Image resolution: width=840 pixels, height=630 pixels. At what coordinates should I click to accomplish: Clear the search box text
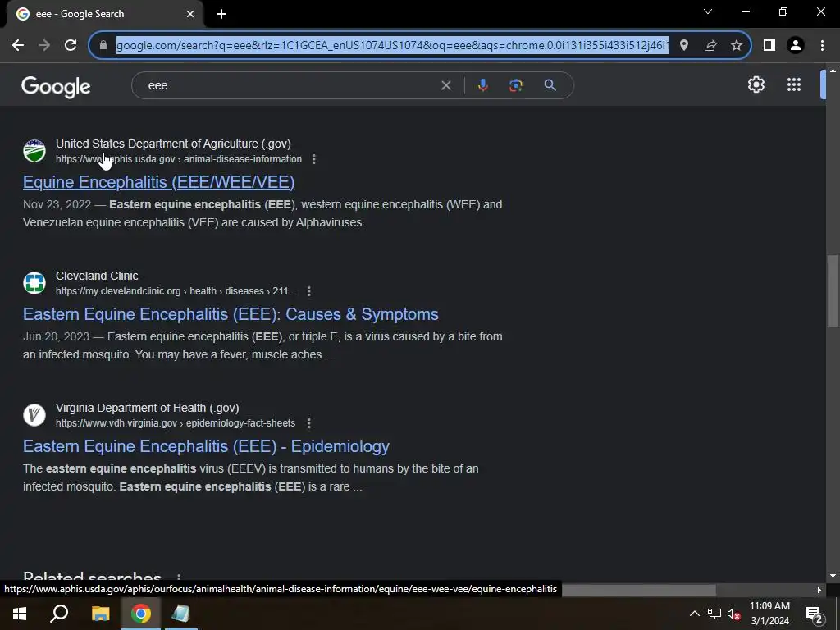pos(445,85)
